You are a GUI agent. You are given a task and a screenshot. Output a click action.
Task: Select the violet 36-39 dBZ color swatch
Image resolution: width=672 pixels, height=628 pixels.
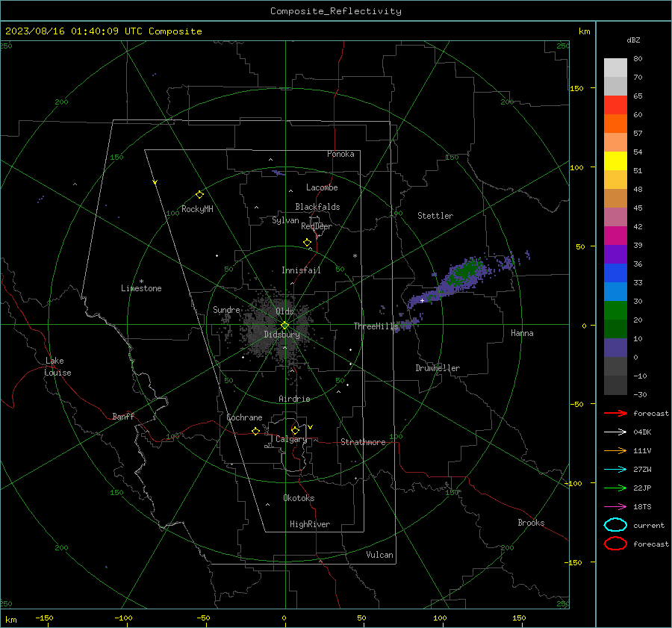(615, 254)
